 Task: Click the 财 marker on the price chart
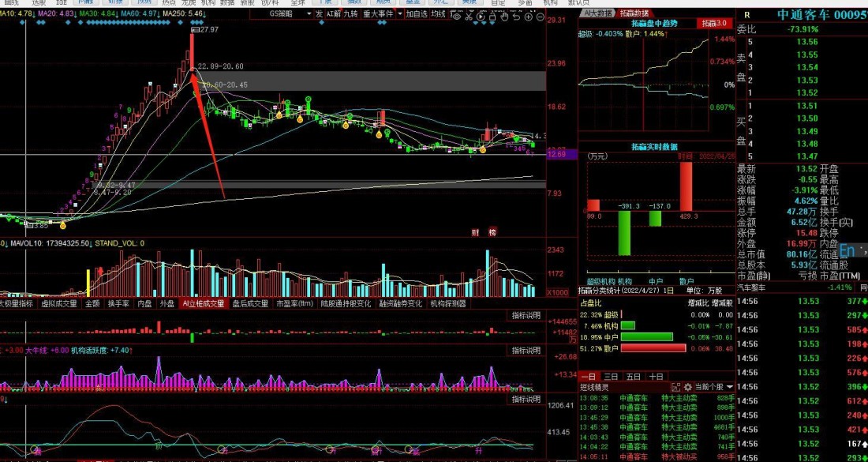[475, 233]
